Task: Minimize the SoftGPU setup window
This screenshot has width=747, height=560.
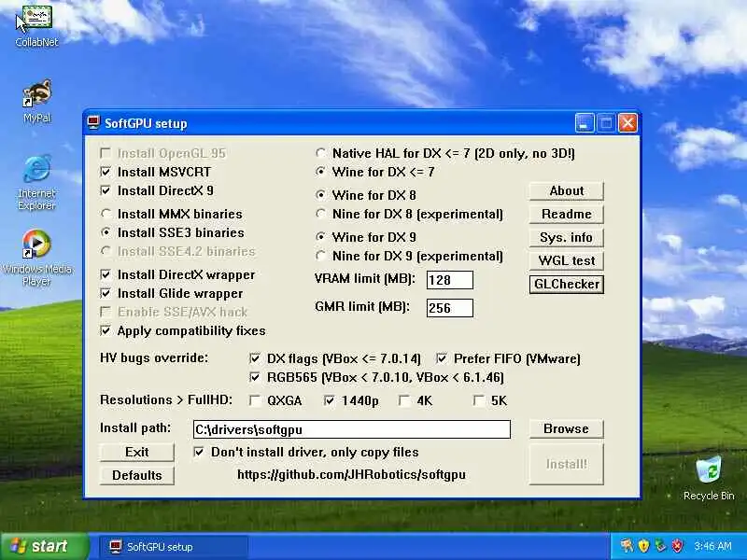Action: 585,123
